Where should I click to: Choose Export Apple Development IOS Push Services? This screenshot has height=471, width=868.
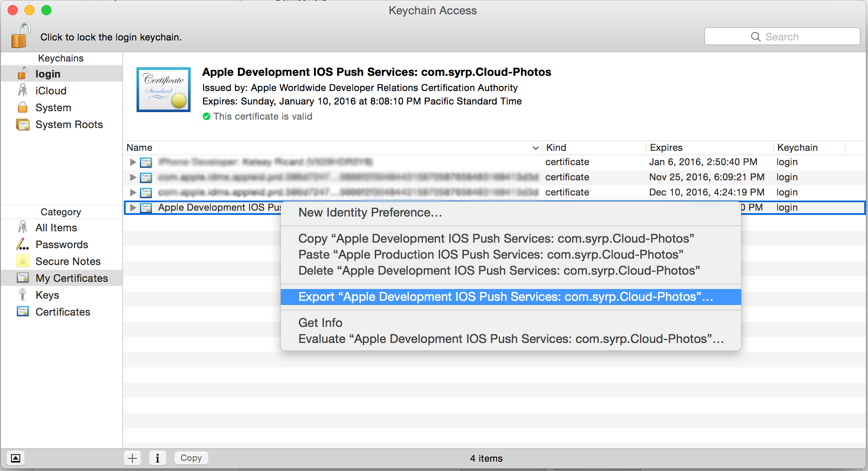(511, 297)
